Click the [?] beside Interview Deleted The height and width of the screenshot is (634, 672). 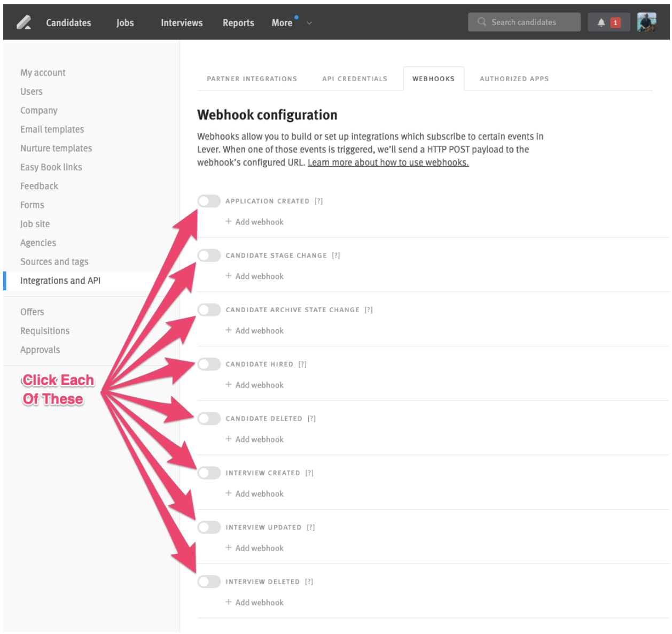point(309,582)
